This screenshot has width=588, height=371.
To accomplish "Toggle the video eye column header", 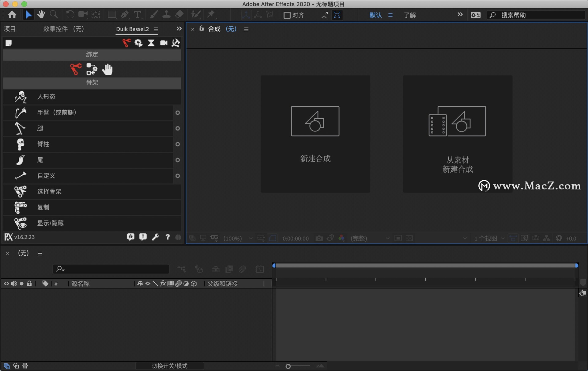I will pos(6,284).
